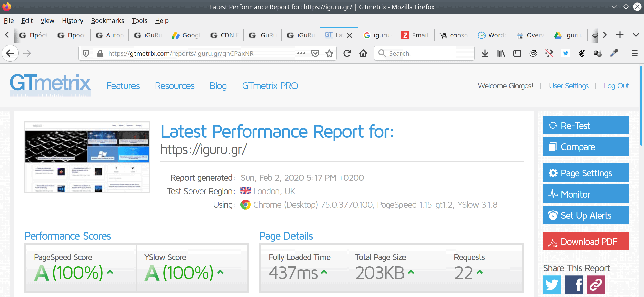Click the Compare button
The height and width of the screenshot is (297, 644).
tap(586, 146)
